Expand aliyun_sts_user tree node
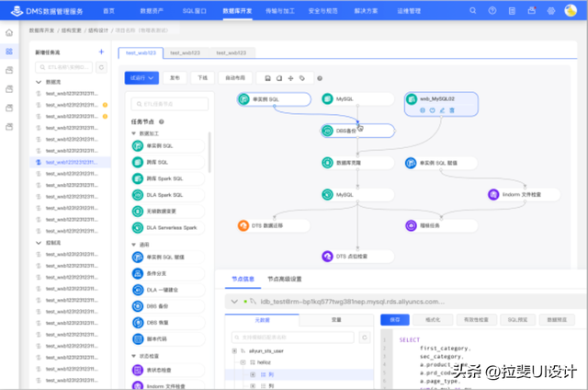588x390 pixels. 234,351
